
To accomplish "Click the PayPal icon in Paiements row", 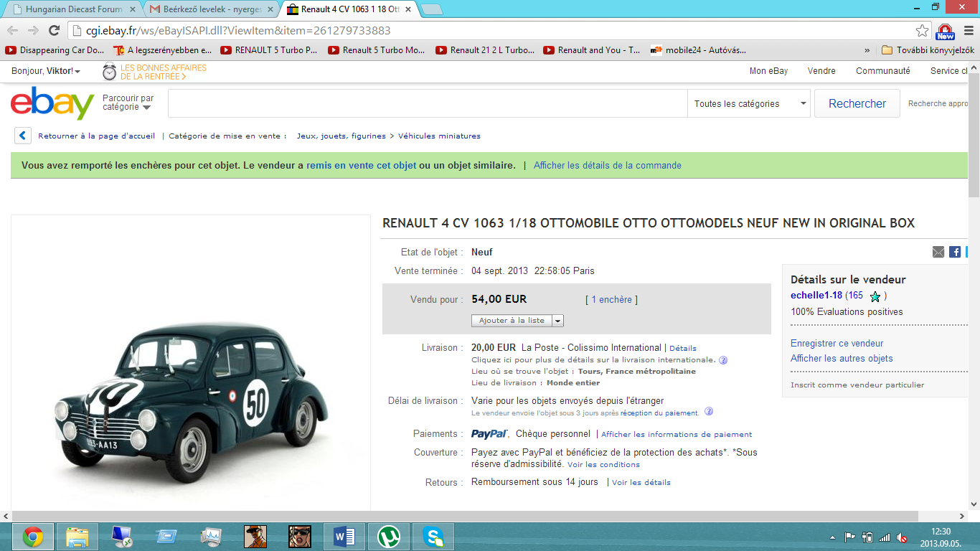I will tap(486, 433).
